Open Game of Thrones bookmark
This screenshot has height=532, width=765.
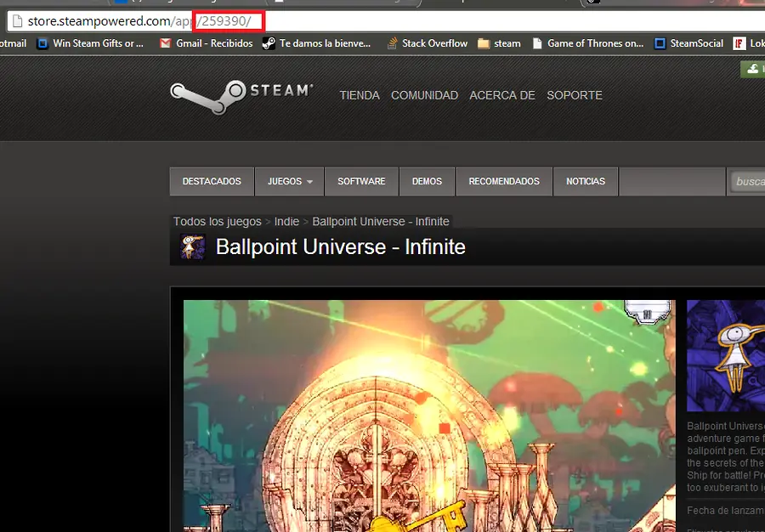588,43
